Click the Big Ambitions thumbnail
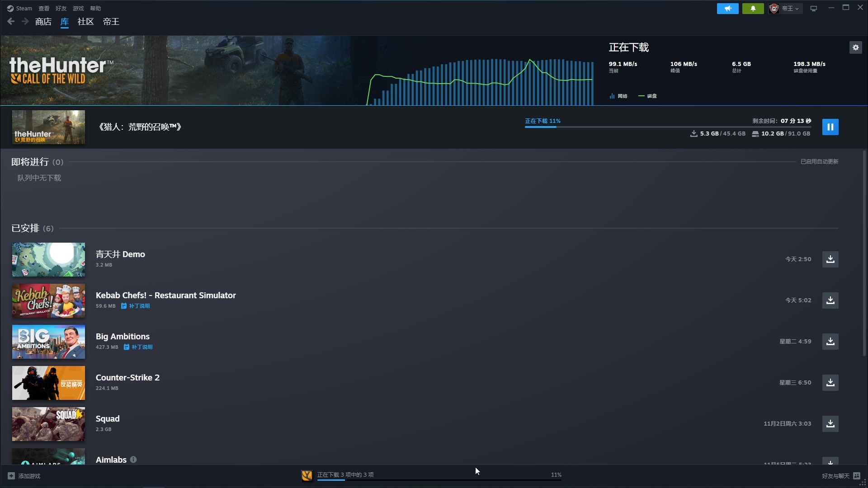The width and height of the screenshot is (868, 488). point(48,342)
